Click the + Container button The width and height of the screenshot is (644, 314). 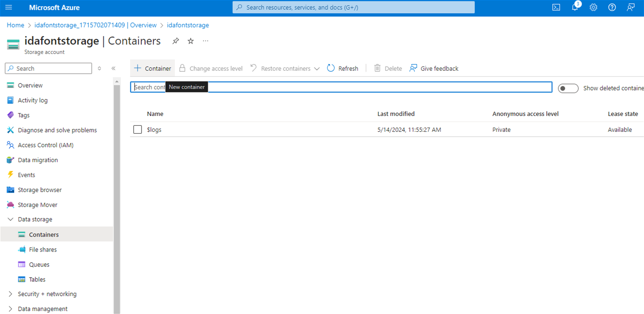[153, 68]
